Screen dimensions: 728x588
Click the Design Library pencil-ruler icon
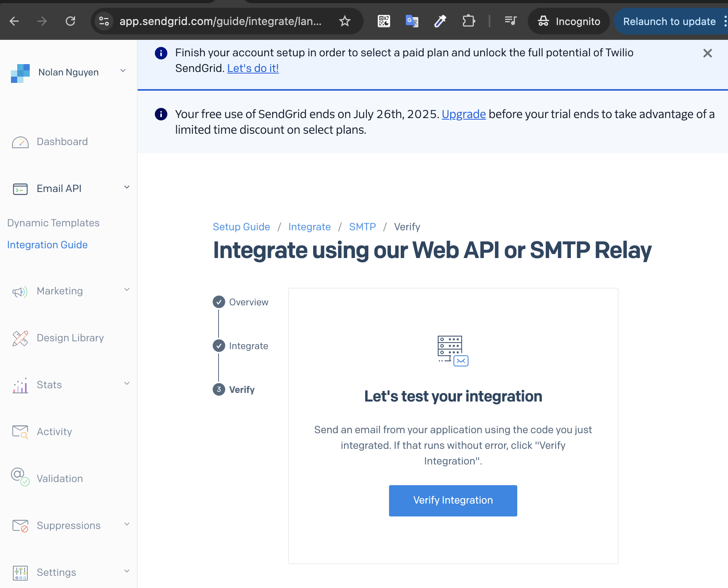click(20, 338)
